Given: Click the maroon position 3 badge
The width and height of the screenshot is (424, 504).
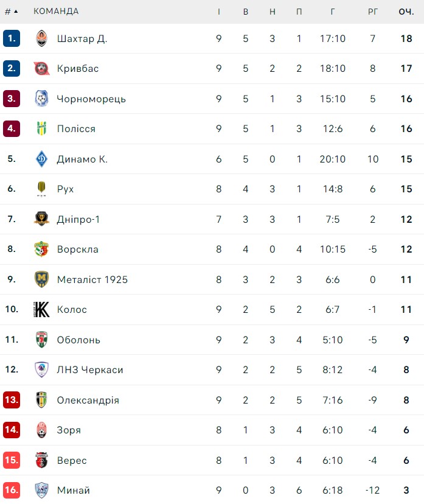Looking at the screenshot, I should coord(12,99).
